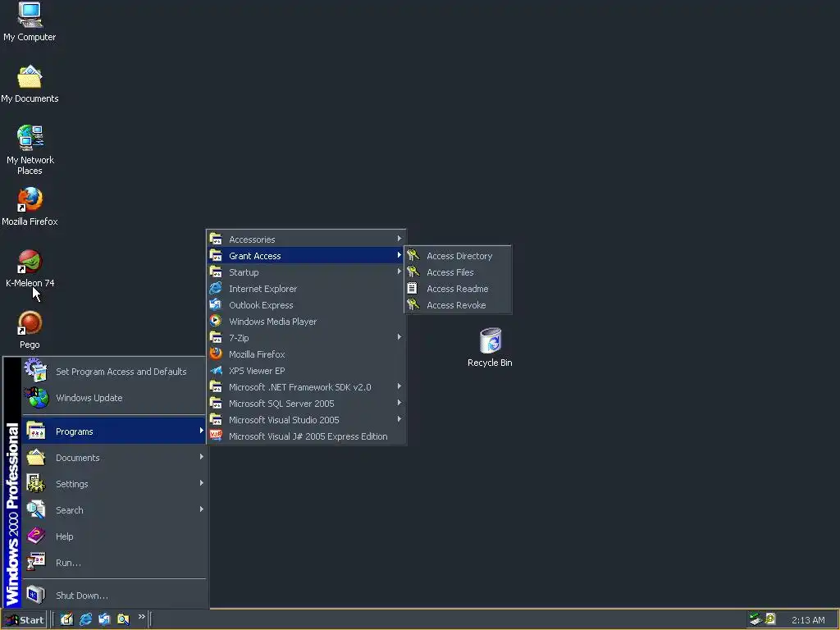Click the Safely Remove Hardware tray icon
The height and width of the screenshot is (630, 840).
(756, 619)
